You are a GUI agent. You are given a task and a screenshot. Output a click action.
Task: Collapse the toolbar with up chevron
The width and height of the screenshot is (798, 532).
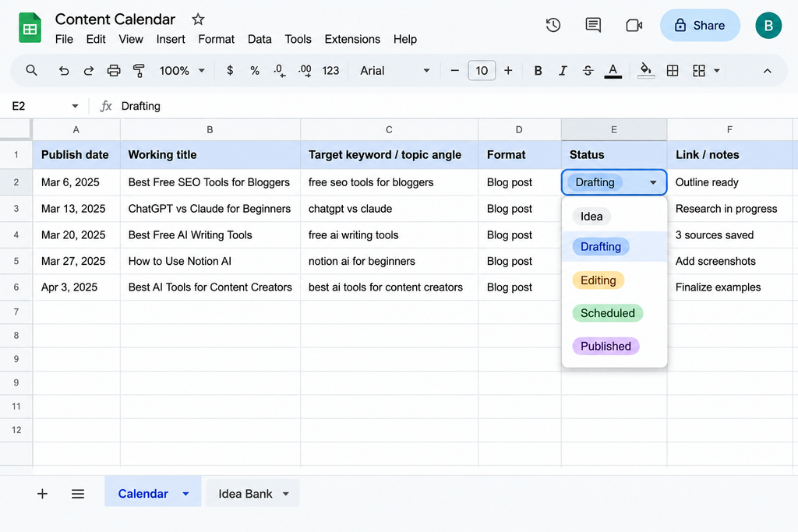coord(767,71)
